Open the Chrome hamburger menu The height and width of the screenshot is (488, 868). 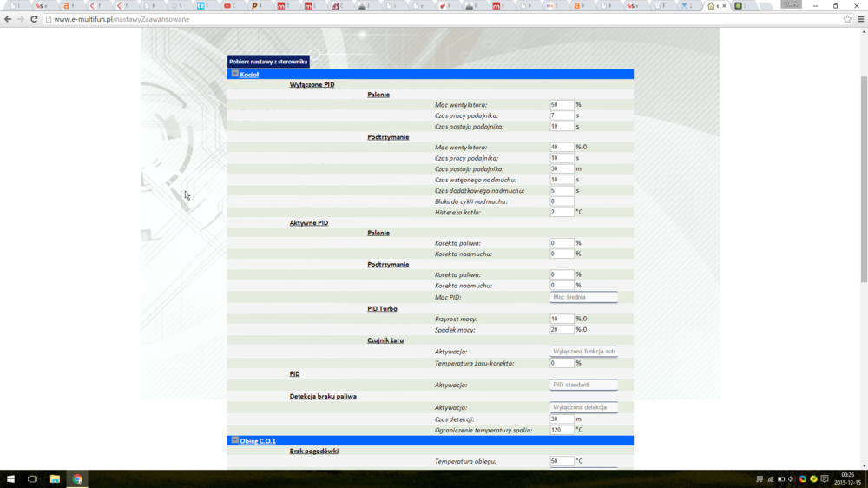(x=860, y=19)
